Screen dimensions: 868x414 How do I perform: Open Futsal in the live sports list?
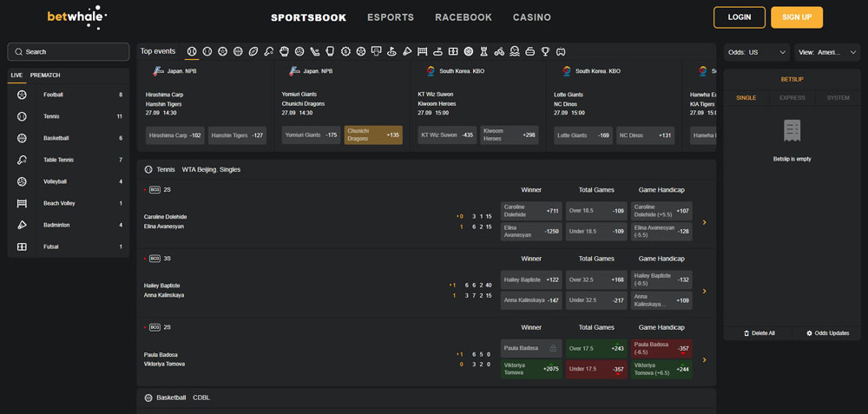click(69, 246)
